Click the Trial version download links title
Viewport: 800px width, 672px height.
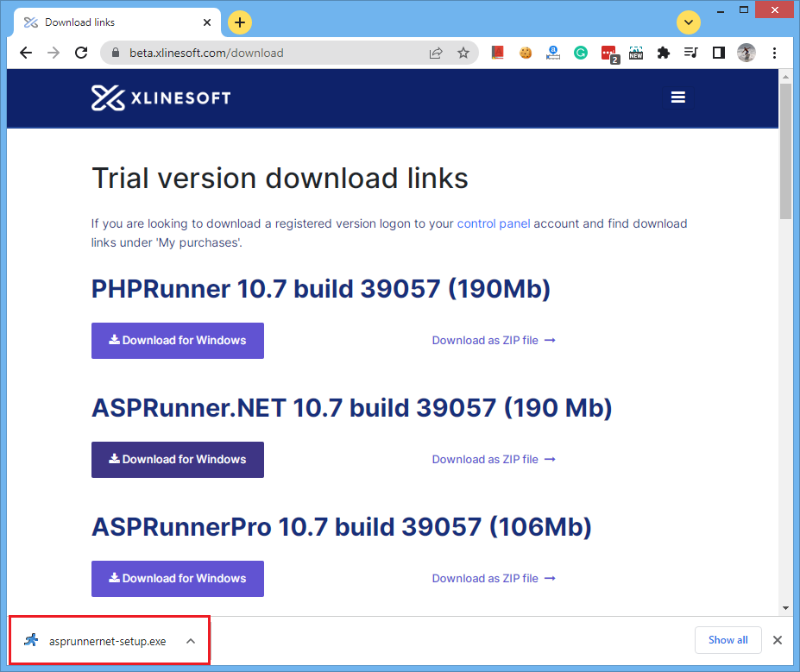tap(280, 179)
